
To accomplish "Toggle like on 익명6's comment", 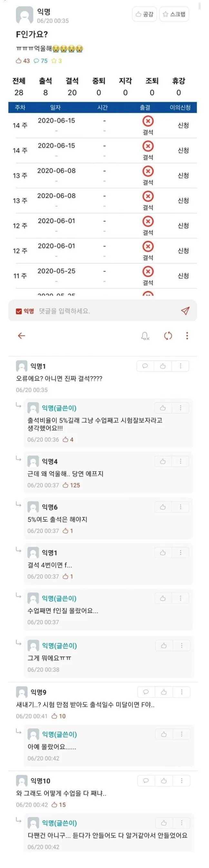I will 163,507.
